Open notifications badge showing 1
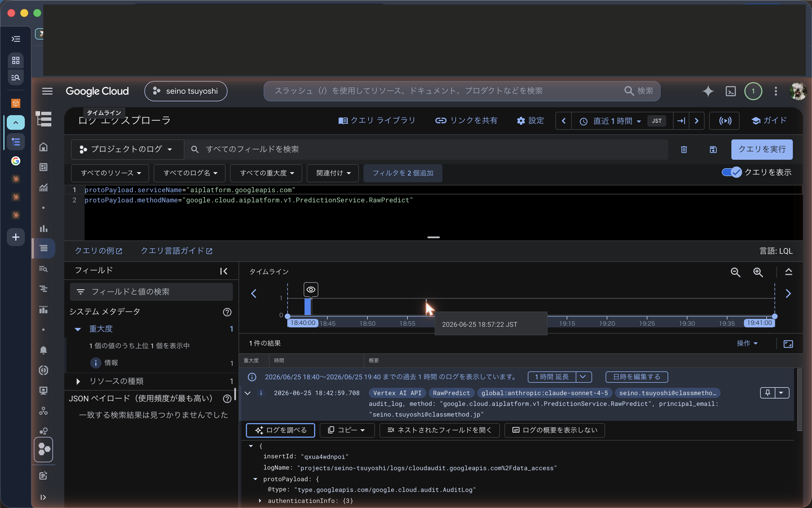 click(x=753, y=91)
